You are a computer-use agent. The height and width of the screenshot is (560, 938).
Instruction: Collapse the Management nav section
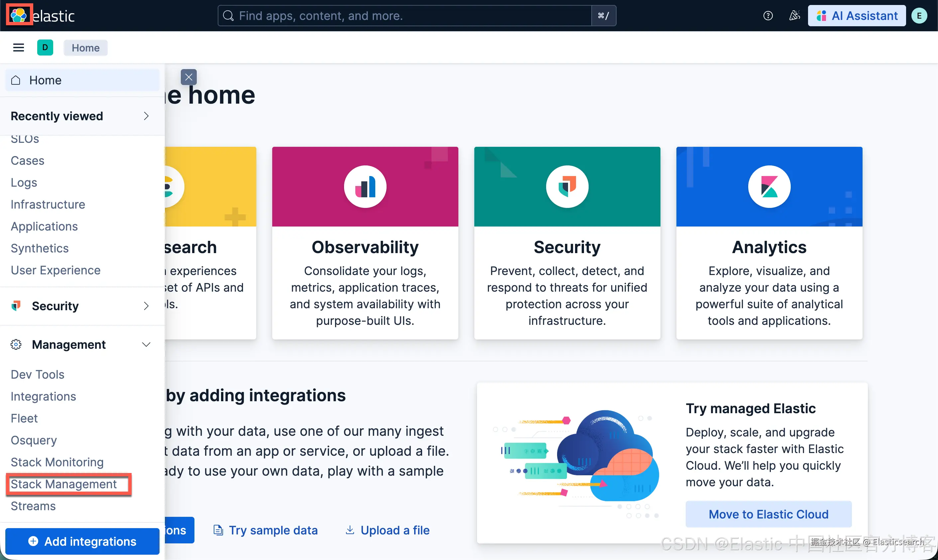[146, 344]
